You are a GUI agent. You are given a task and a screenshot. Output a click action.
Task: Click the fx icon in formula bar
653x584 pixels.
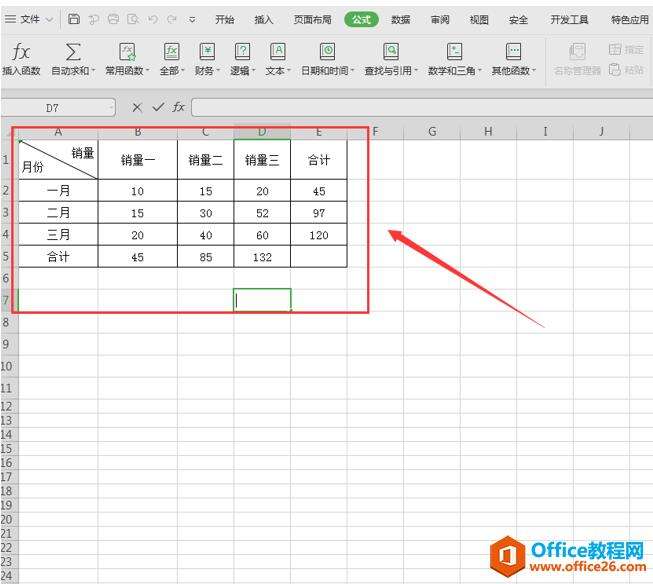(x=178, y=107)
